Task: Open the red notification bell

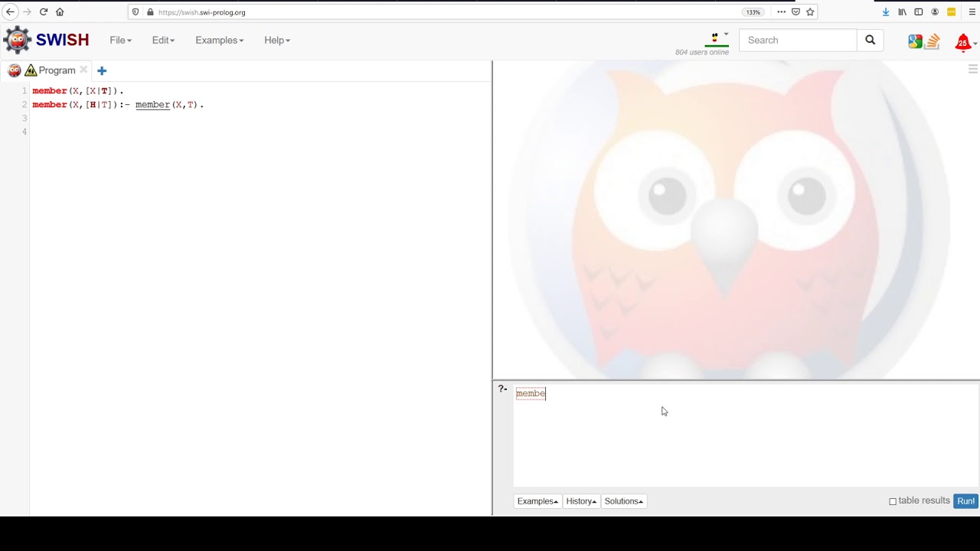Action: click(x=963, y=42)
